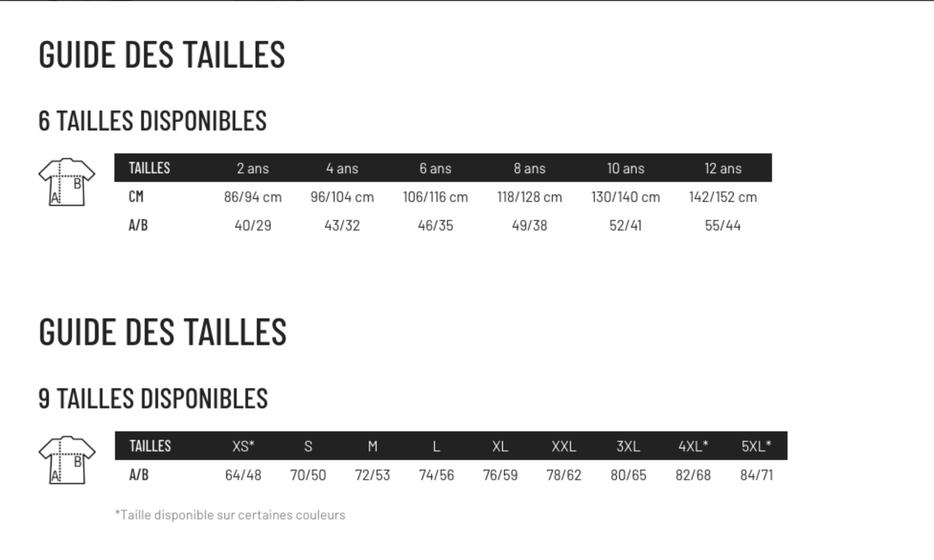Screen dimensions: 934x560
Task: Click the XS* size header
Action: tap(243, 446)
